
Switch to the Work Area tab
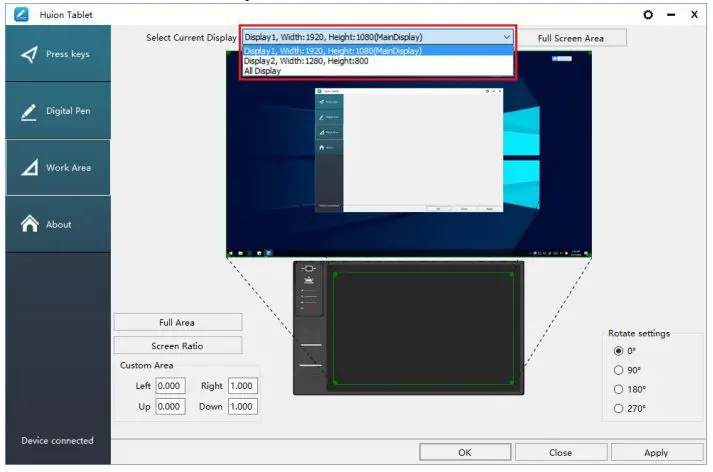tap(58, 167)
